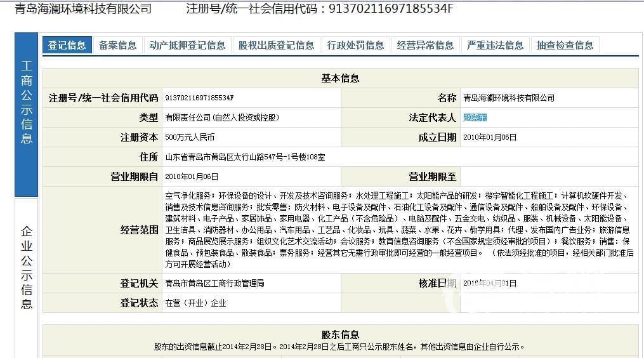Click the 股东信息 section header
This screenshot has height=358, width=644.
[x=341, y=335]
